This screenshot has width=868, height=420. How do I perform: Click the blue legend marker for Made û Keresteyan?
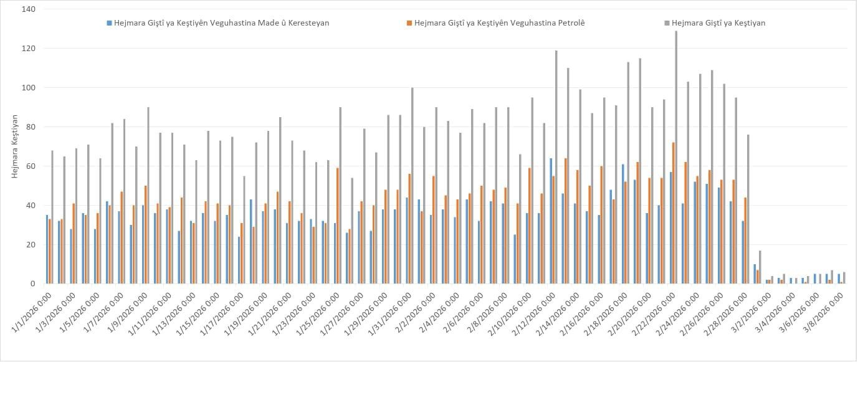[110, 23]
